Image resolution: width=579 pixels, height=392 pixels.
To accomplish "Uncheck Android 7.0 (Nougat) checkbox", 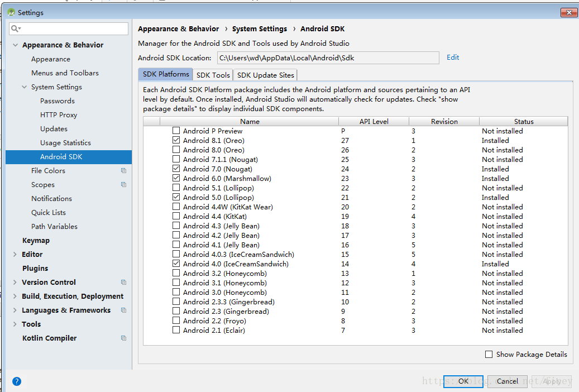I will (x=176, y=169).
